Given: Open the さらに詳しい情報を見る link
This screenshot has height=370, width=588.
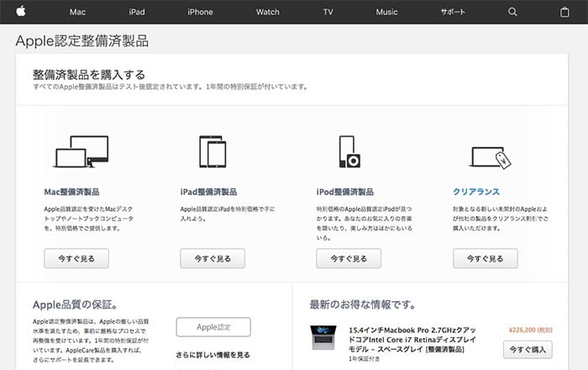Looking at the screenshot, I should point(213,355).
